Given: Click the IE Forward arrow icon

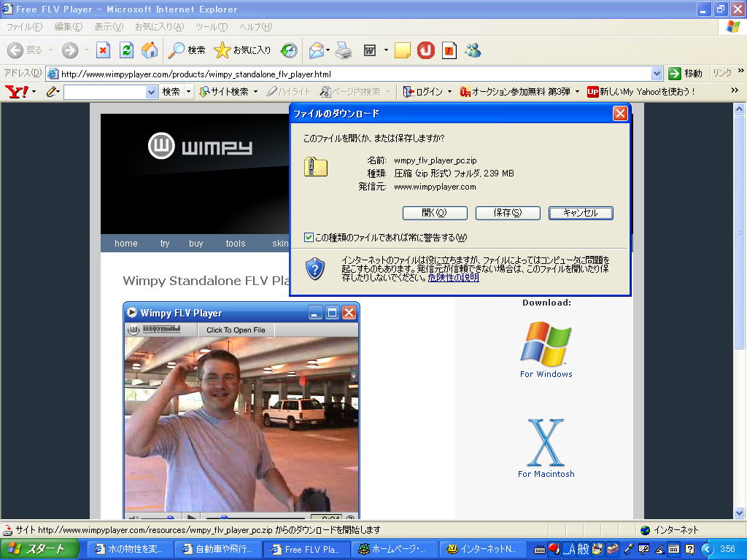Looking at the screenshot, I should [x=70, y=50].
